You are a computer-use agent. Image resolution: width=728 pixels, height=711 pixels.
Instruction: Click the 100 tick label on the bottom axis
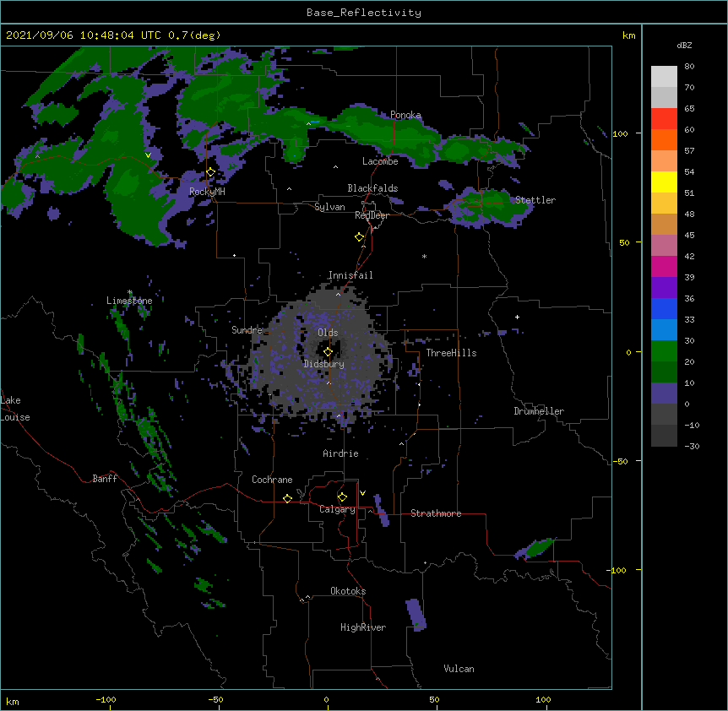coord(543,699)
